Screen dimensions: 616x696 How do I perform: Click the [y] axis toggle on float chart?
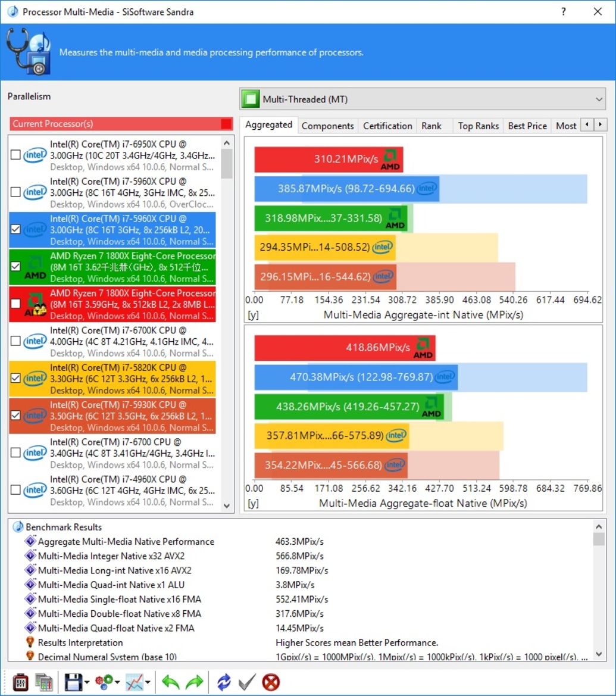[253, 503]
